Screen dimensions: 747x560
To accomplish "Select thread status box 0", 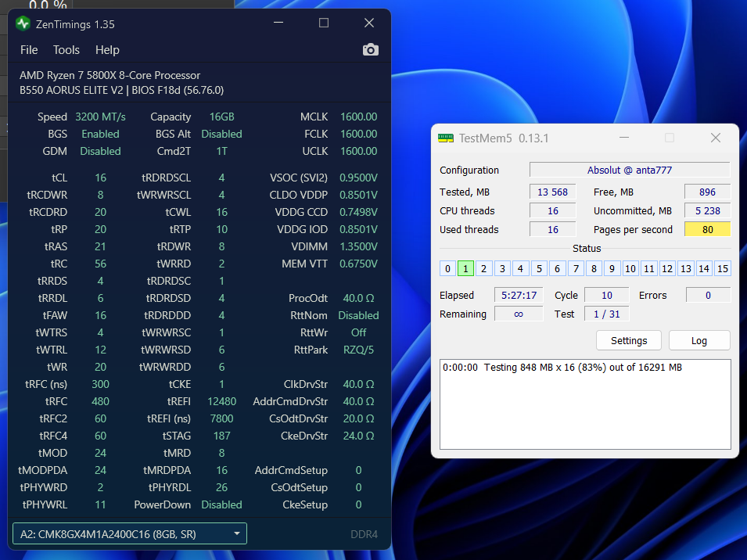I will pyautogui.click(x=447, y=269).
